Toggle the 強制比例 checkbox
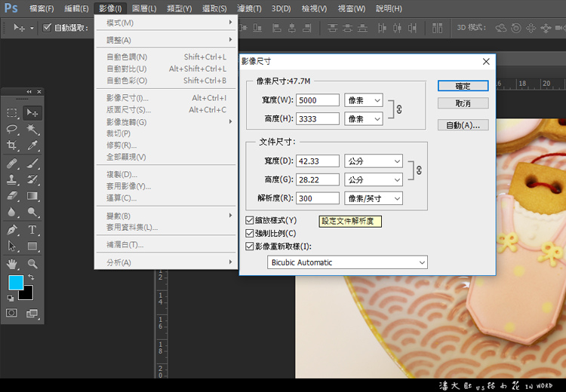 coord(250,234)
